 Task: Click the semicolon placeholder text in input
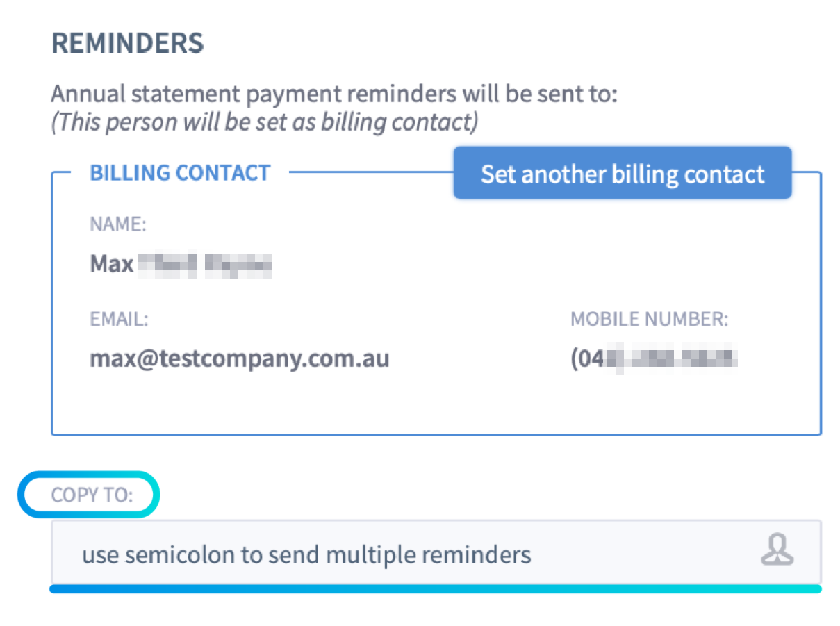tap(306, 555)
